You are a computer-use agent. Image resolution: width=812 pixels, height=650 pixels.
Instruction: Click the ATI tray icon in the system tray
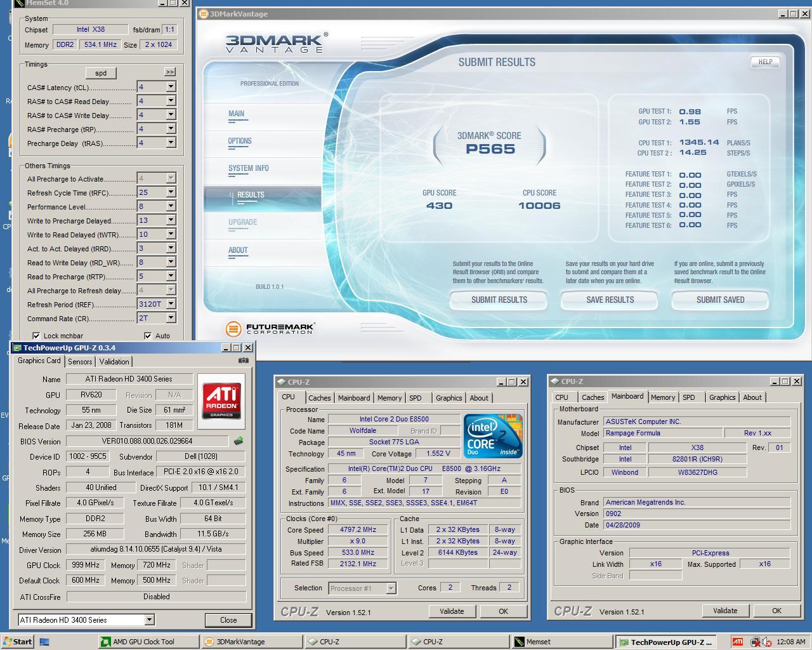[x=738, y=642]
